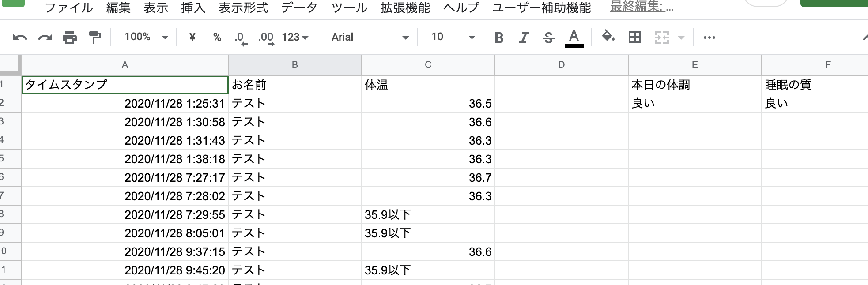Click the 最終編集 link
Viewport: 868px width, 285px height.
(641, 7)
